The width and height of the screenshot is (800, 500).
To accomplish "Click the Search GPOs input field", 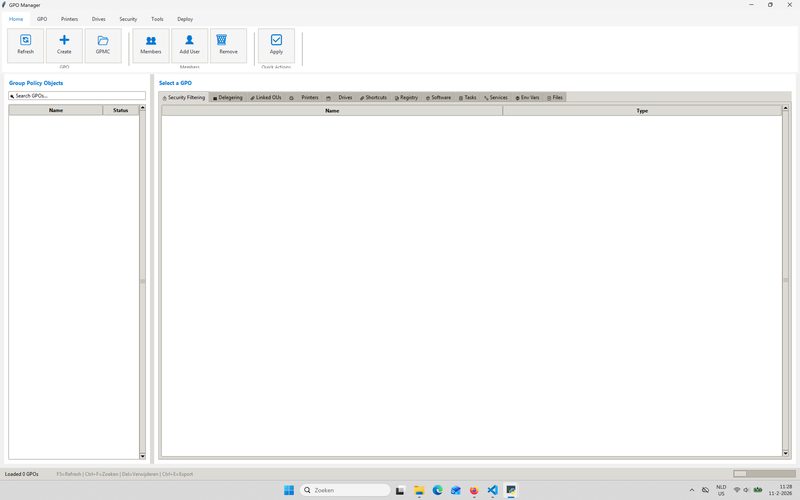I will (x=77, y=95).
